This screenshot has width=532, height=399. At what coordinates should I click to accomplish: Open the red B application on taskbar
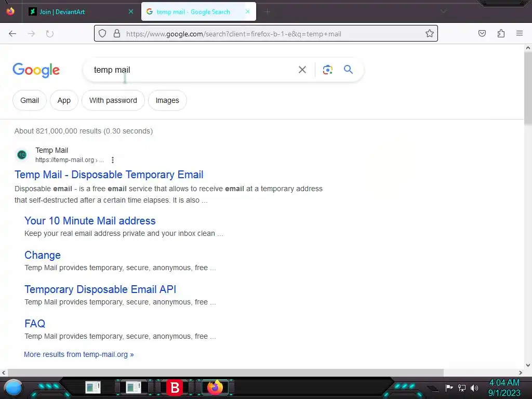coord(175,388)
